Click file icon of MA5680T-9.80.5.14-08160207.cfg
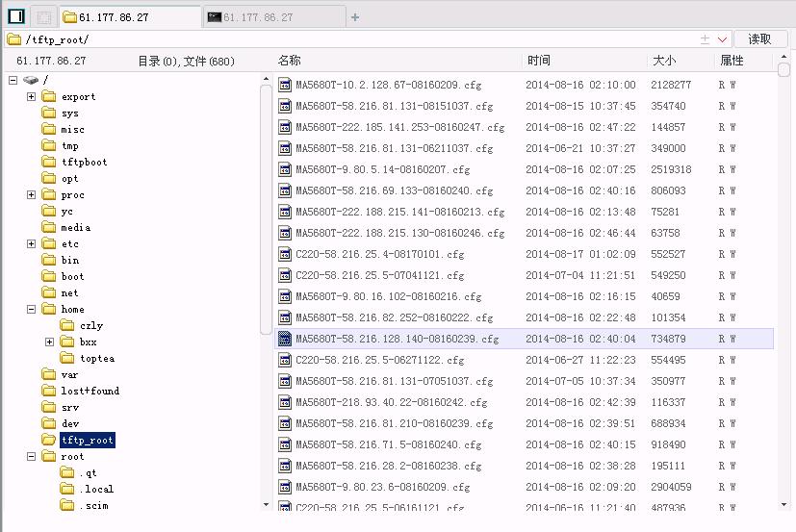 click(285, 169)
